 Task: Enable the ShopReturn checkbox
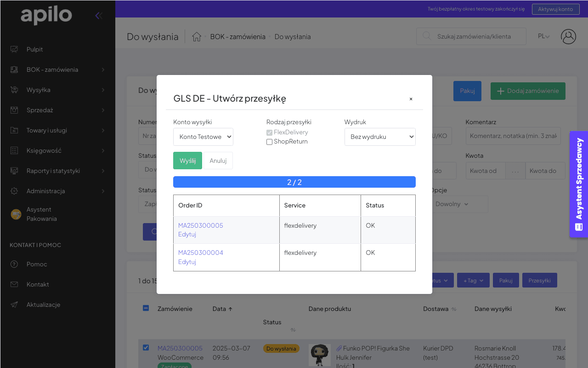pyautogui.click(x=270, y=142)
